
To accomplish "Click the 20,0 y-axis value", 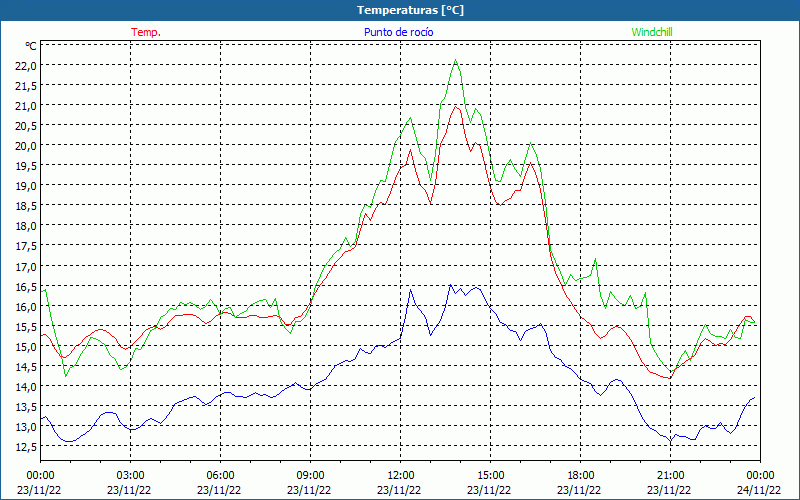I will [26, 145].
